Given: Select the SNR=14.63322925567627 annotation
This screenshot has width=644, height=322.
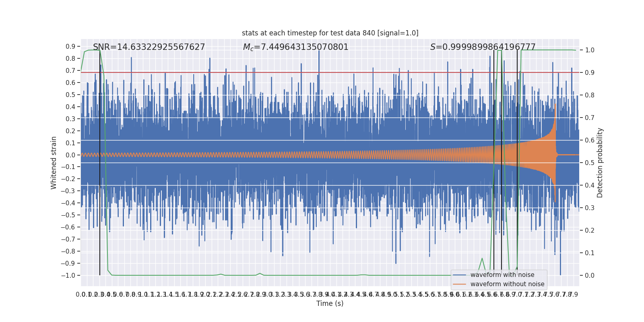Looking at the screenshot, I should [x=149, y=47].
